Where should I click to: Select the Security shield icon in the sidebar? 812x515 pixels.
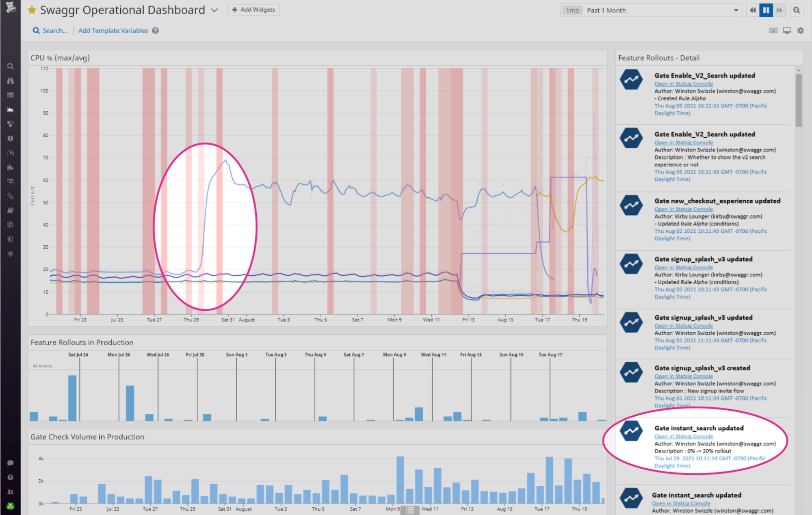(11, 239)
